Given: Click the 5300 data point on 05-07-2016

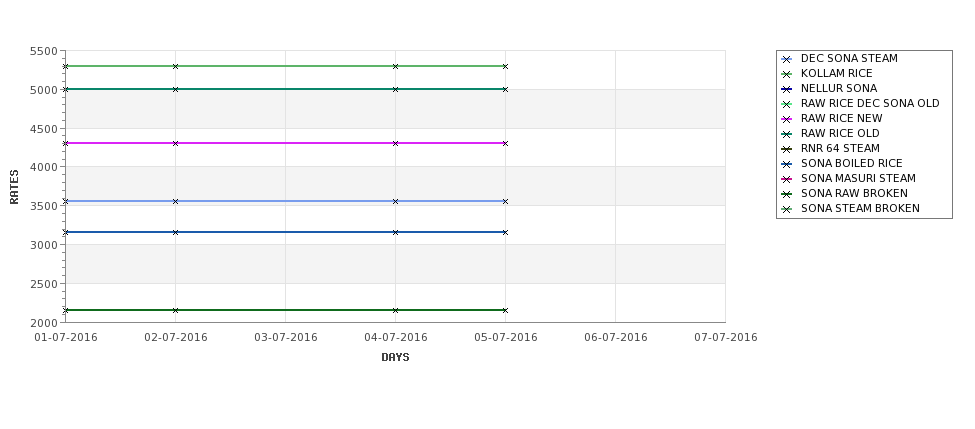Looking at the screenshot, I should [505, 66].
